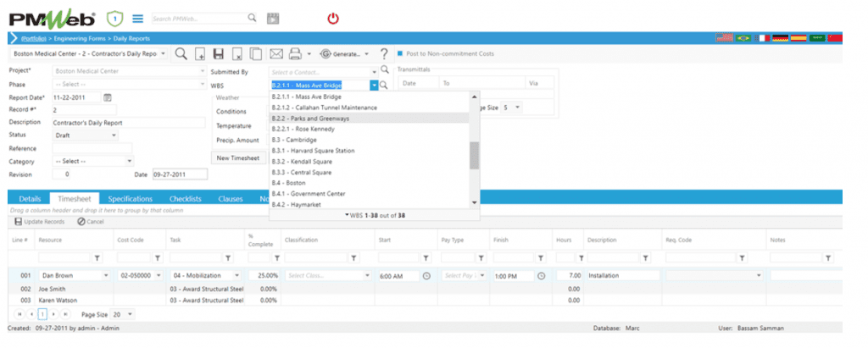Collapse the WBS dropdown with its blue arrow
This screenshot has width=868, height=348.
click(374, 86)
